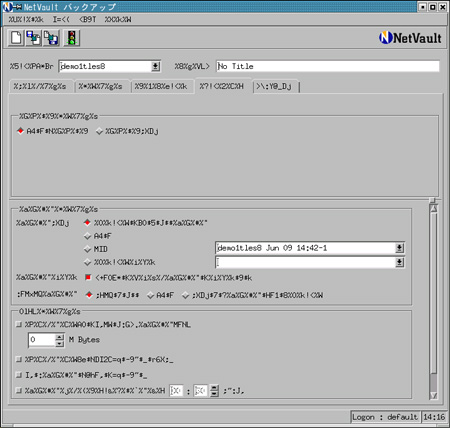Open the first menu bar item
Viewport: 450px width, 428px height.
tap(26, 19)
